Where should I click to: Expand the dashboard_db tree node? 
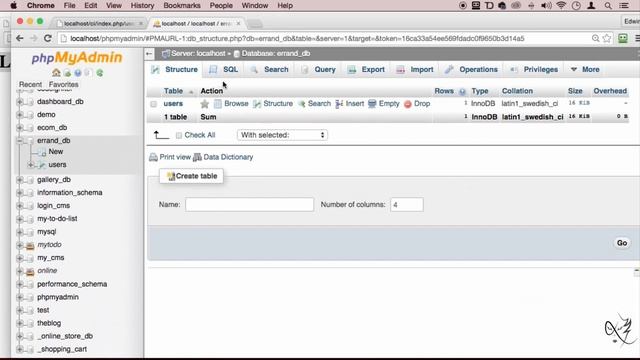[x=20, y=102]
